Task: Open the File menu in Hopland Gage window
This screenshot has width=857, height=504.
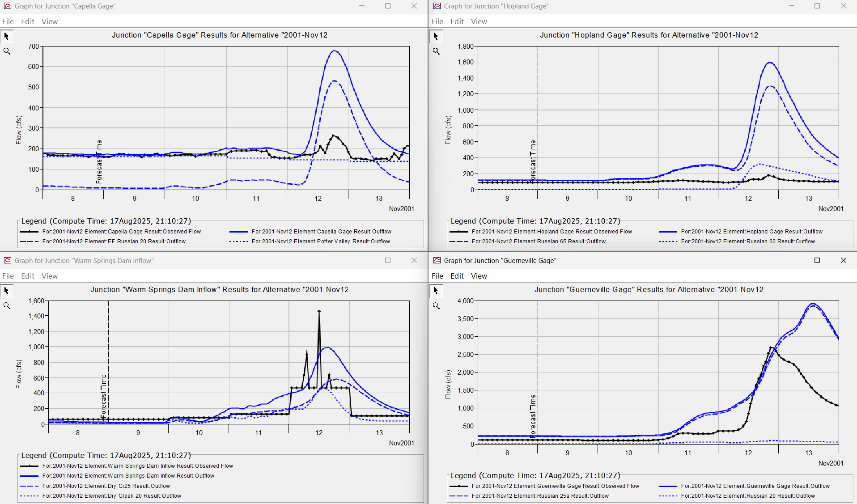Action: pos(437,21)
